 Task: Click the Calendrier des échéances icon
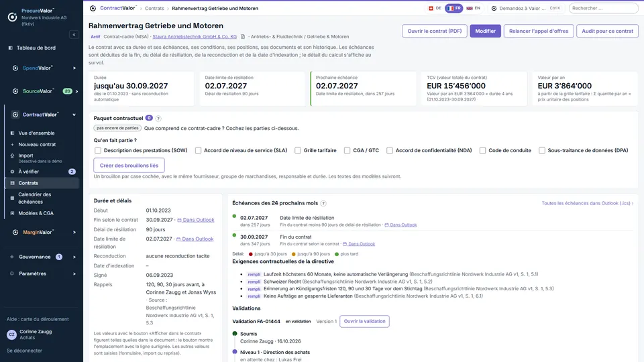pos(12,198)
